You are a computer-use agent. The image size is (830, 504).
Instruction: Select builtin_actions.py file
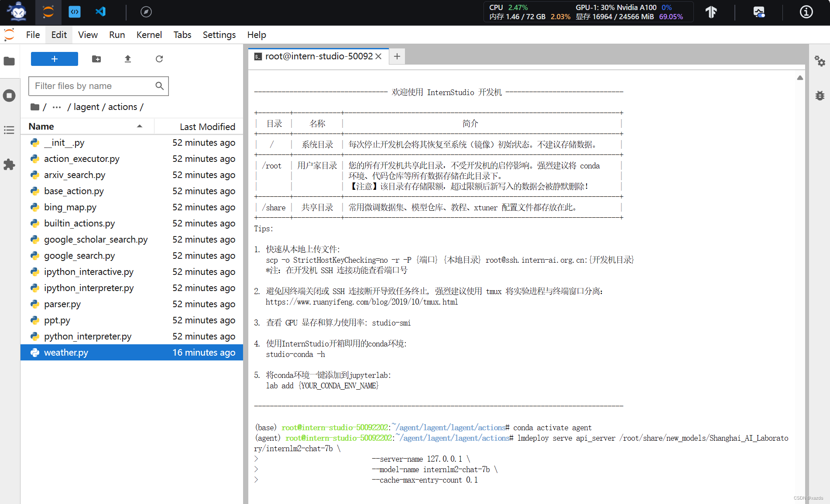coord(132,223)
